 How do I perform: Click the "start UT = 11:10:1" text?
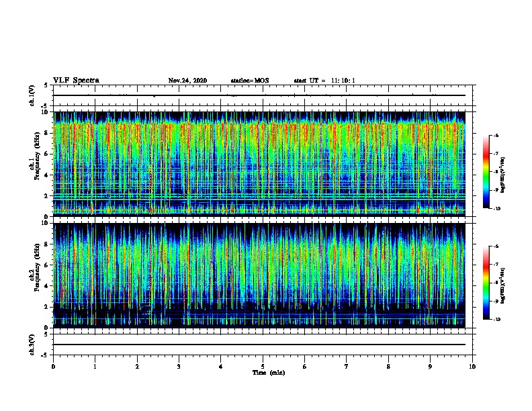324,81
